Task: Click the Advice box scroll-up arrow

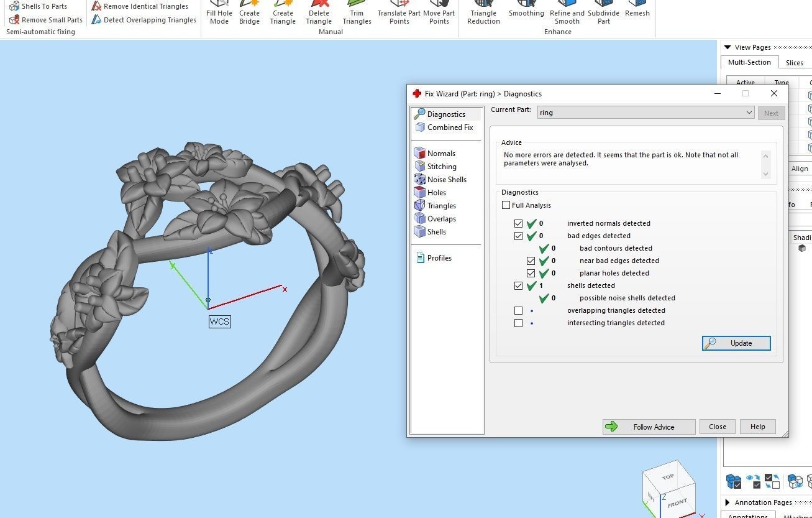Action: point(765,156)
